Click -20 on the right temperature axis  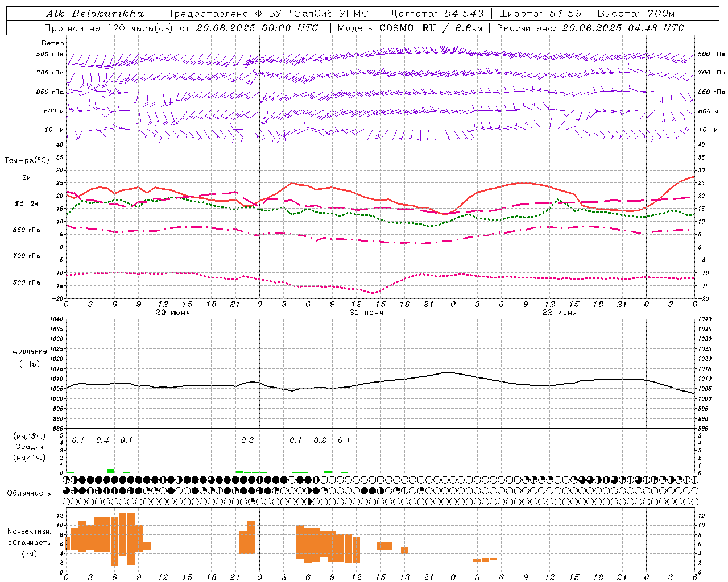click(703, 298)
